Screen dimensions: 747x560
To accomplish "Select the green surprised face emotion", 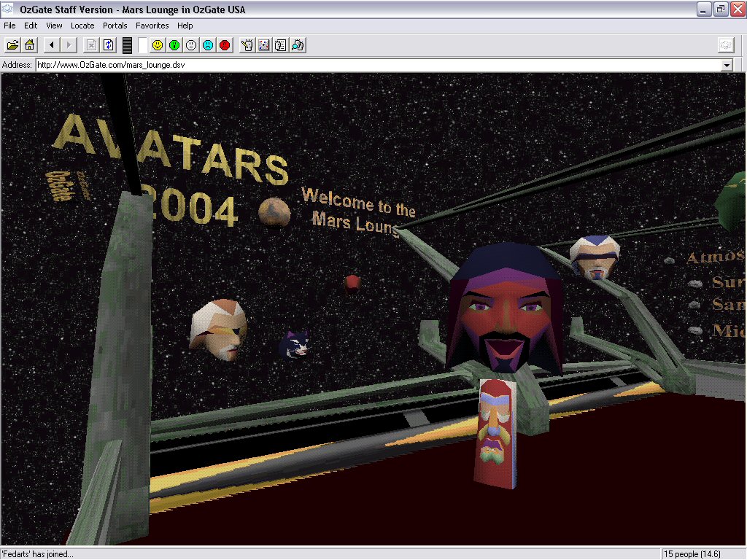I will click(174, 45).
